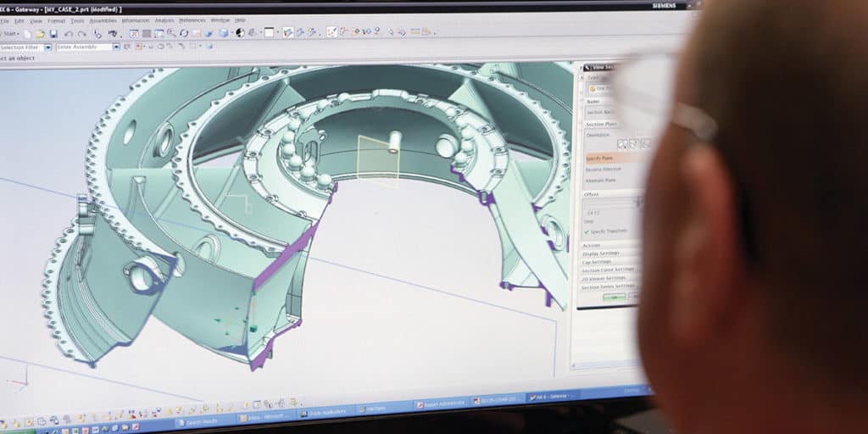This screenshot has width=868, height=434.
Task: Click the shaded cube rendering style icon
Action: (x=224, y=33)
